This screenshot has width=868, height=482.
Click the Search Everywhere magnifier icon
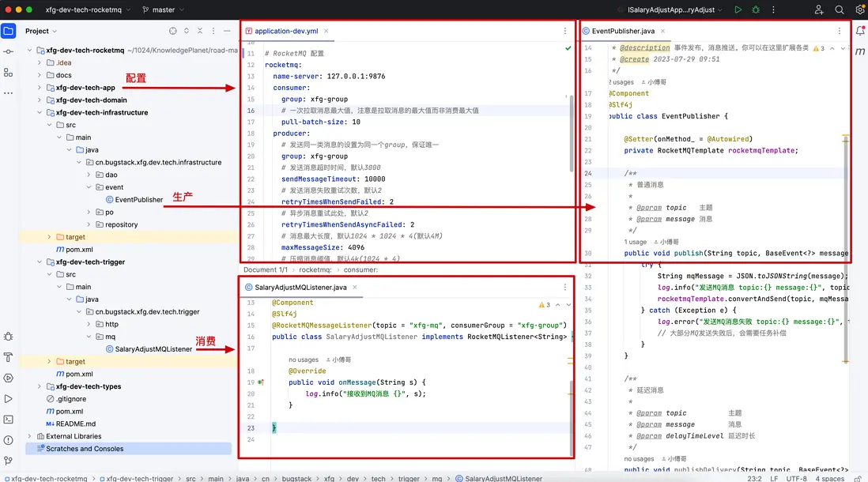[x=840, y=9]
